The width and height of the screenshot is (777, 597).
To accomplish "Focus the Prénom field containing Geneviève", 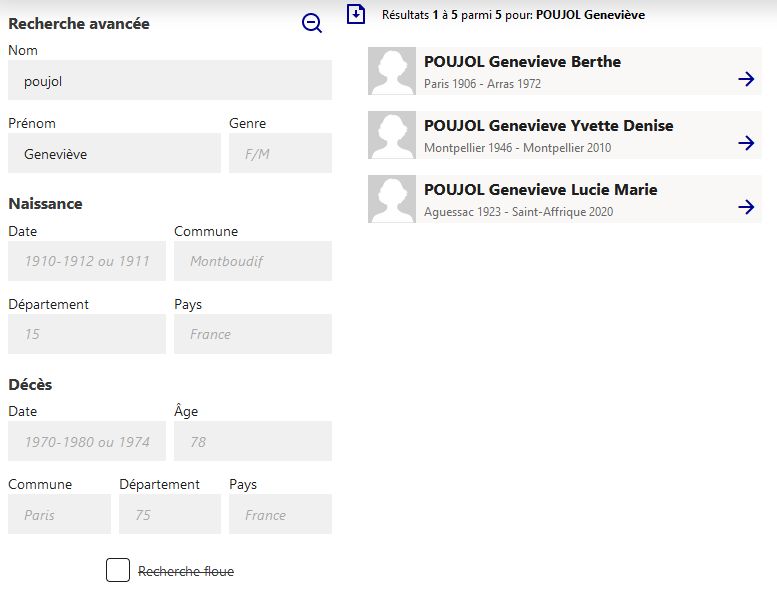I will [x=114, y=153].
